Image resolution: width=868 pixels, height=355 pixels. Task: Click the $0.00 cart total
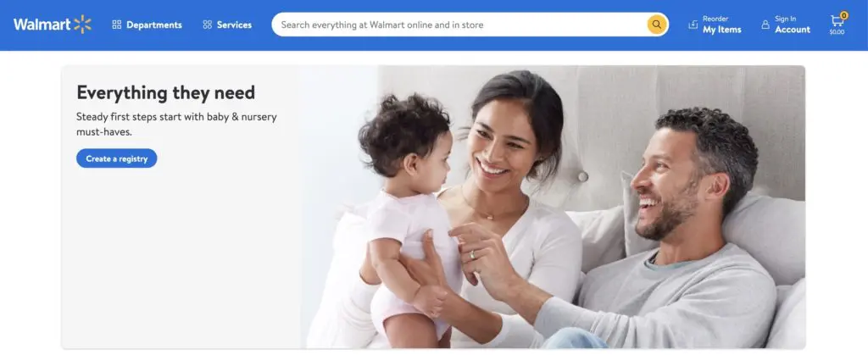(837, 32)
